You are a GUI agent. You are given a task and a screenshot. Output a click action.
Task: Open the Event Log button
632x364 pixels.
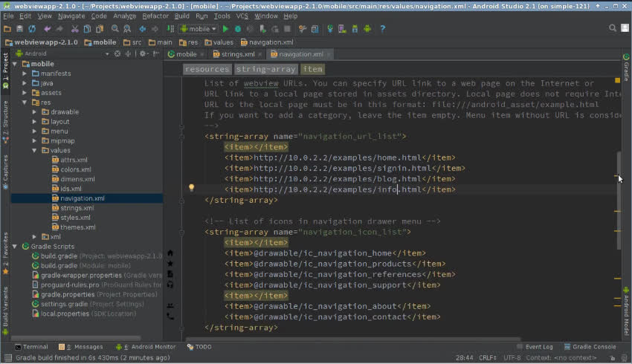pyautogui.click(x=535, y=347)
